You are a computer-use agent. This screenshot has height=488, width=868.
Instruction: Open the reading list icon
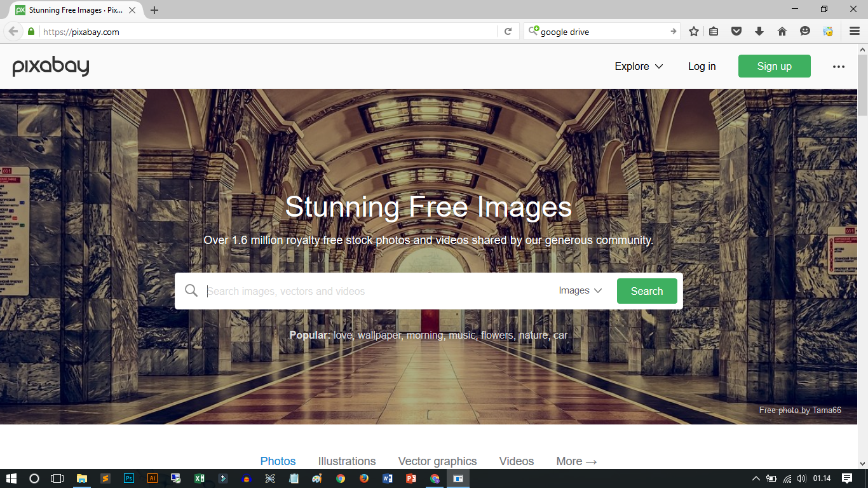click(x=714, y=31)
